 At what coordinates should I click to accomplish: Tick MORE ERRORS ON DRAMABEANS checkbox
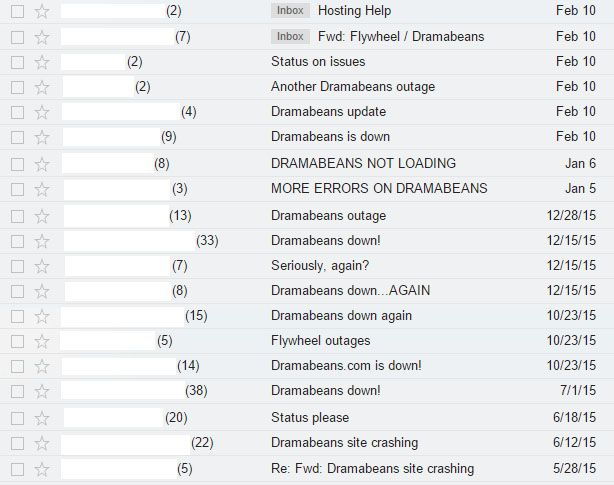[17, 189]
